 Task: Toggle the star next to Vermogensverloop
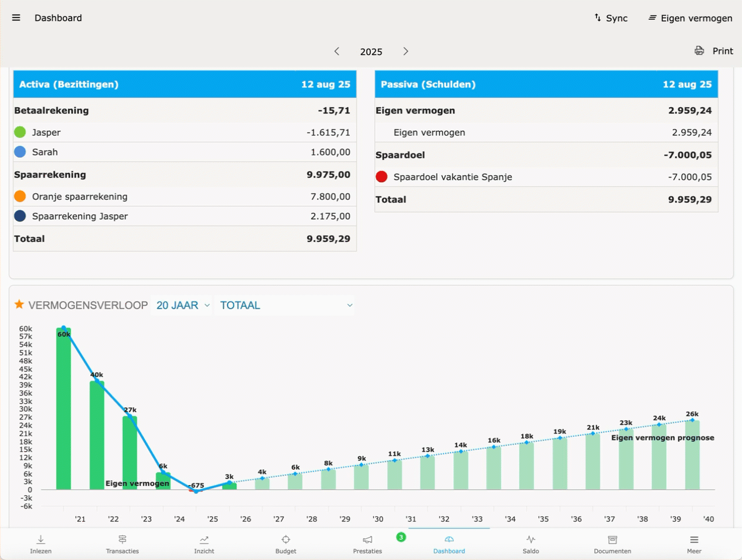coord(19,305)
